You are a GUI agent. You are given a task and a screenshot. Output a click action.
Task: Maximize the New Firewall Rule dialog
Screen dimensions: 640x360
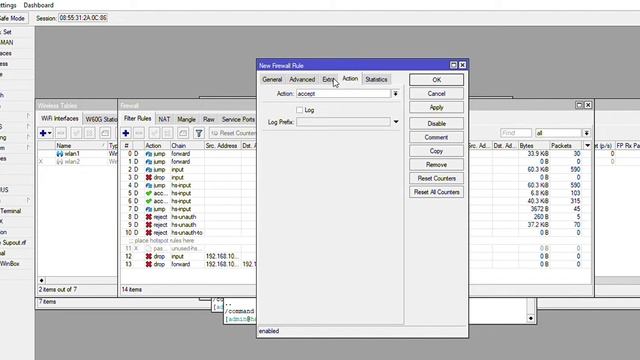[x=453, y=65]
